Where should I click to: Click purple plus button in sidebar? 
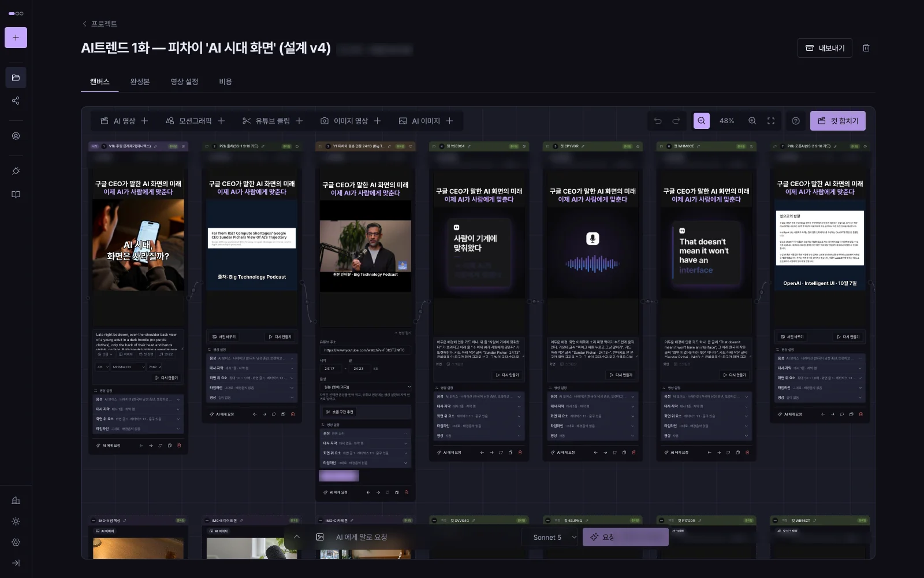tap(16, 38)
